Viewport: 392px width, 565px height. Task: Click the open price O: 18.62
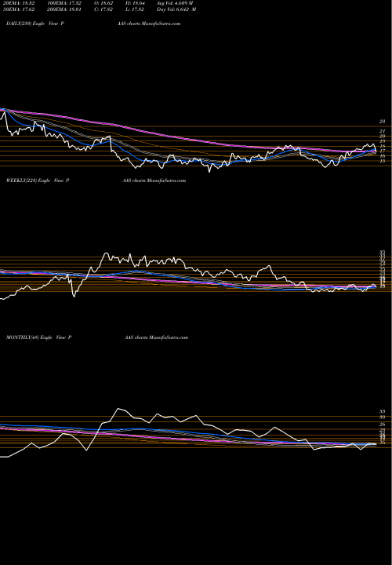coord(103,3)
